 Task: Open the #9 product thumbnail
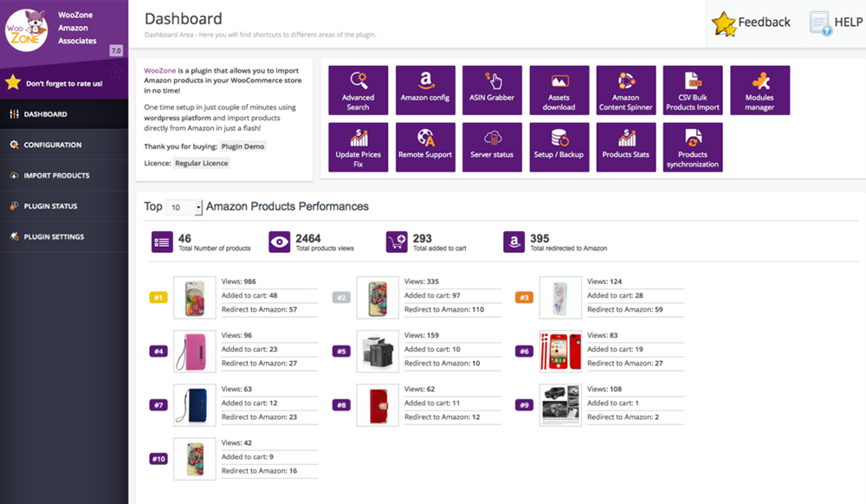point(560,405)
